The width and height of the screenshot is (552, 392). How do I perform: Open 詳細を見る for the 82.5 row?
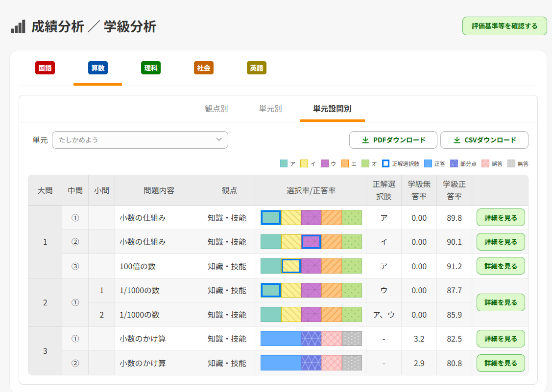tap(501, 339)
